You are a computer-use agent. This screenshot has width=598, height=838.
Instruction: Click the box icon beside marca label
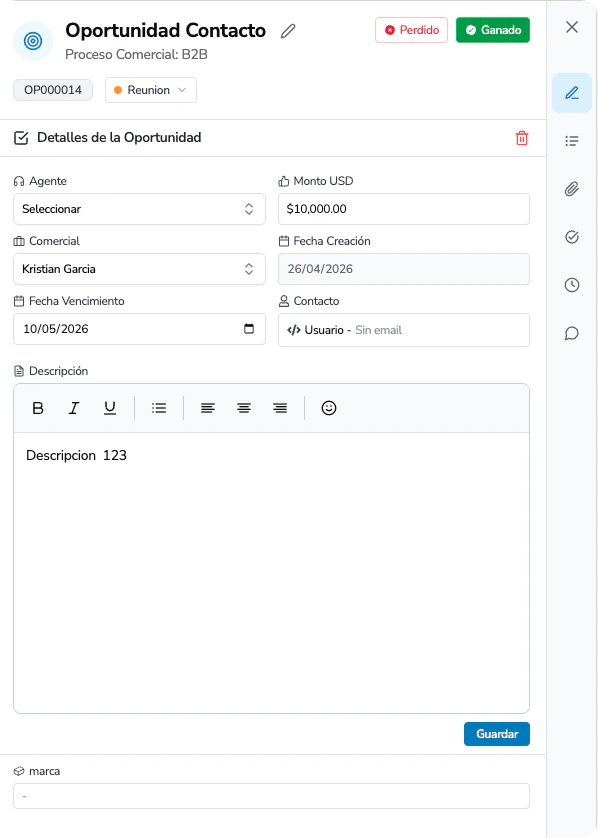(19, 771)
